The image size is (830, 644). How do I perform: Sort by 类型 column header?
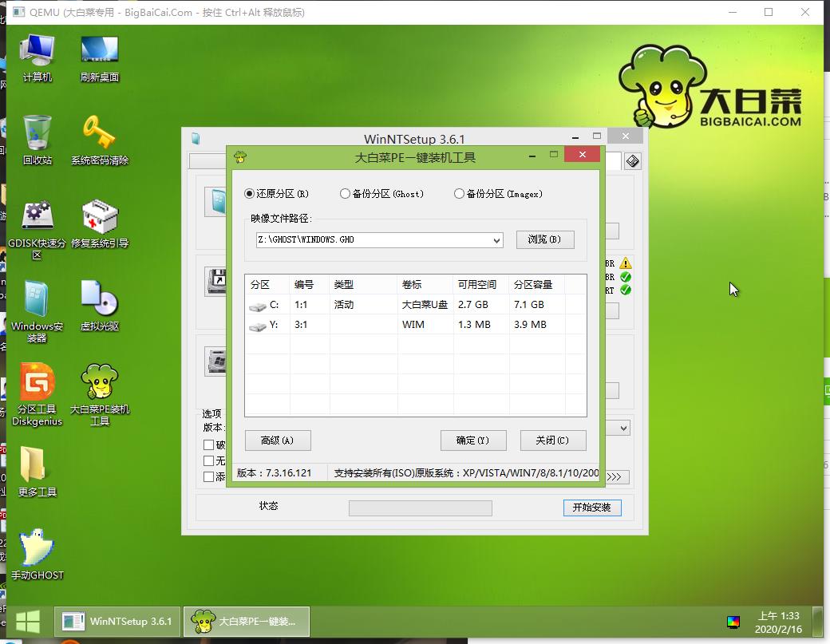(363, 285)
